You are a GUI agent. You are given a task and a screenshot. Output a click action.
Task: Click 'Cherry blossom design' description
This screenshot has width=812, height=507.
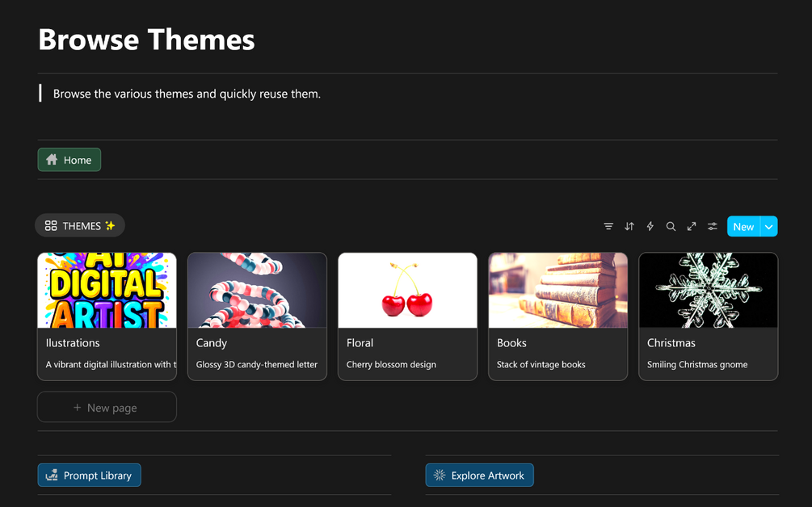[x=391, y=365]
